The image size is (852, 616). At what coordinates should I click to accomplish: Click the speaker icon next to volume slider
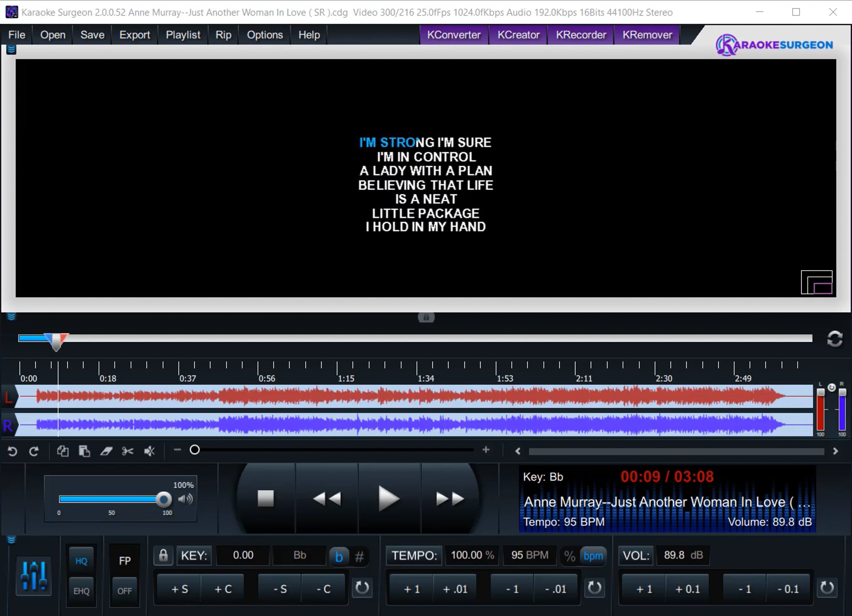185,499
